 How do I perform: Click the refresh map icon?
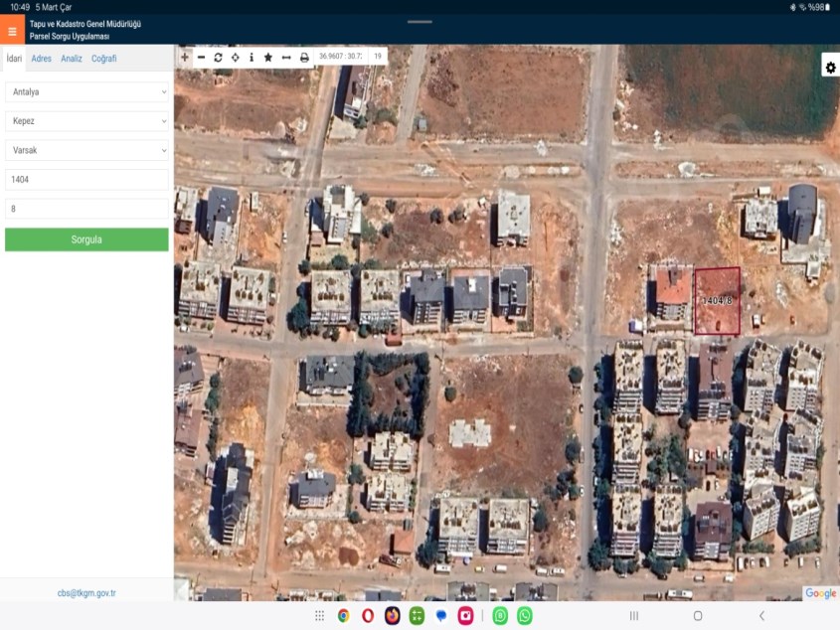(219, 58)
